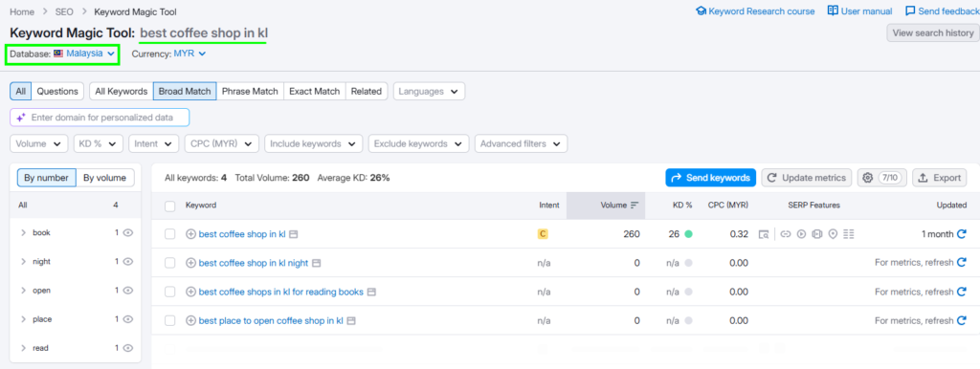
Task: Click the link SERP feature icon
Action: click(786, 234)
